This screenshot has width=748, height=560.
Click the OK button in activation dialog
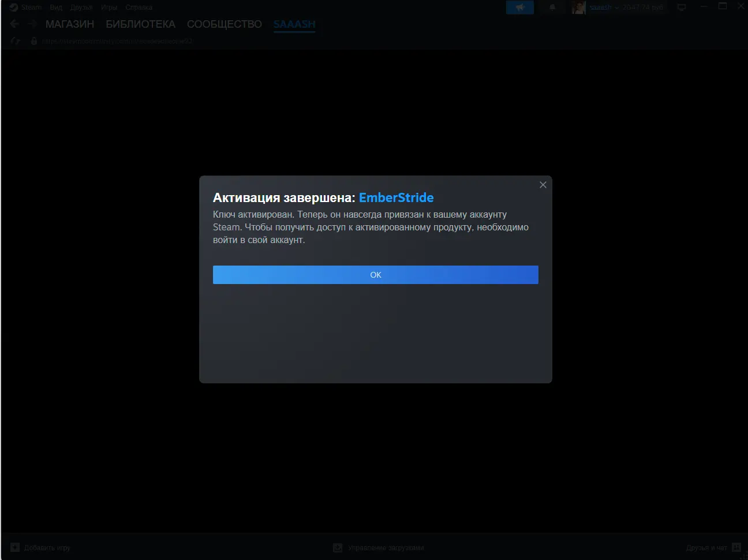(x=375, y=275)
